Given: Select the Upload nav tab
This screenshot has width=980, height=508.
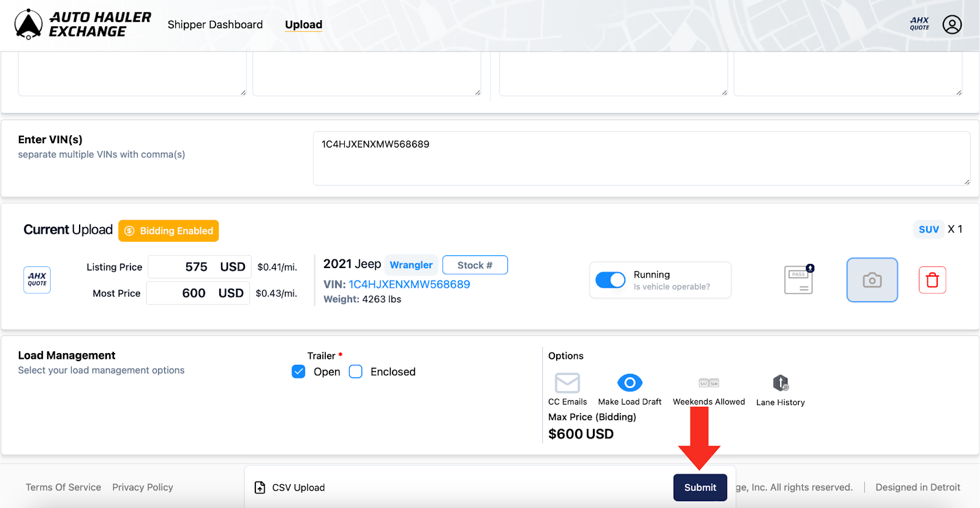Looking at the screenshot, I should pyautogui.click(x=303, y=24).
